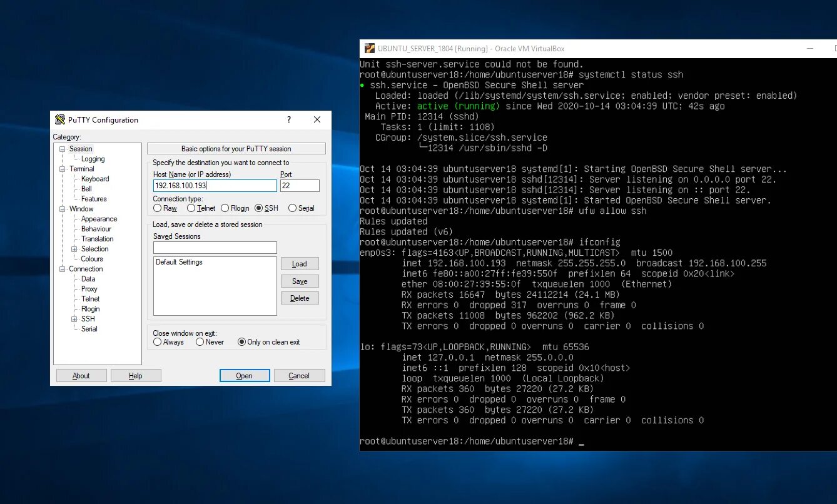The height and width of the screenshot is (504, 837).
Task: Open the SSH category in the tree
Action: [x=88, y=319]
